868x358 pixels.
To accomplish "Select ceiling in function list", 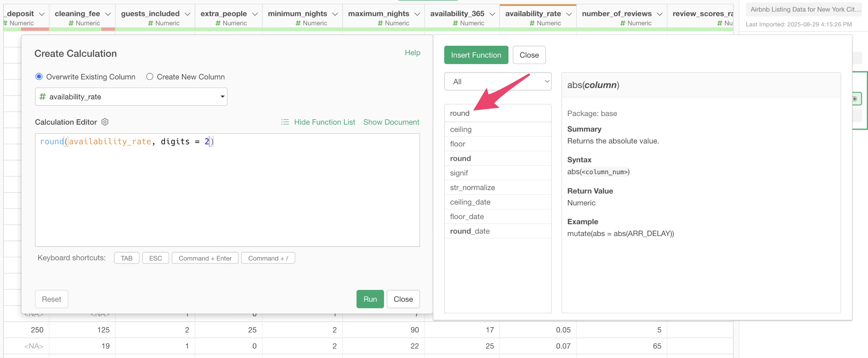I will click(497, 129).
